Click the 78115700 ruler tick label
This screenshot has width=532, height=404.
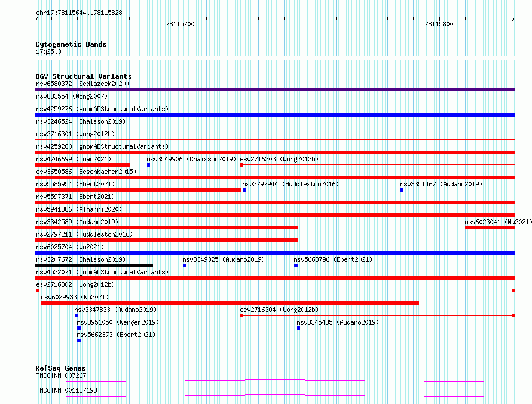click(180, 24)
